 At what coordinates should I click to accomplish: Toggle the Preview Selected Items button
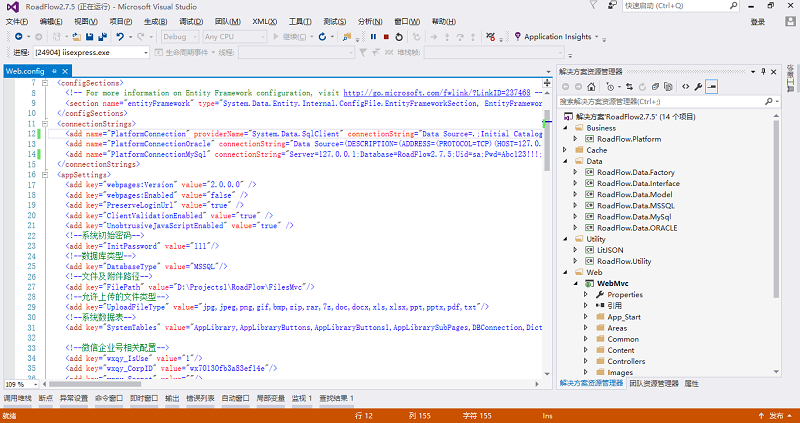(x=712, y=87)
